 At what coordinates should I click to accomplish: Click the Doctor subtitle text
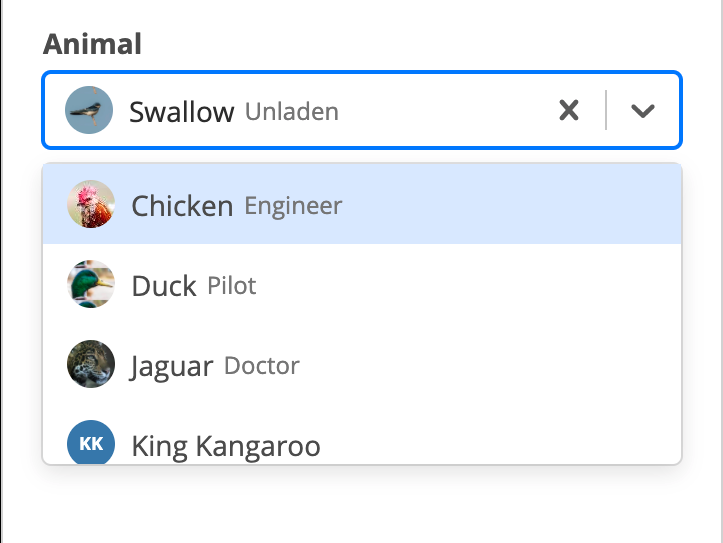262,366
